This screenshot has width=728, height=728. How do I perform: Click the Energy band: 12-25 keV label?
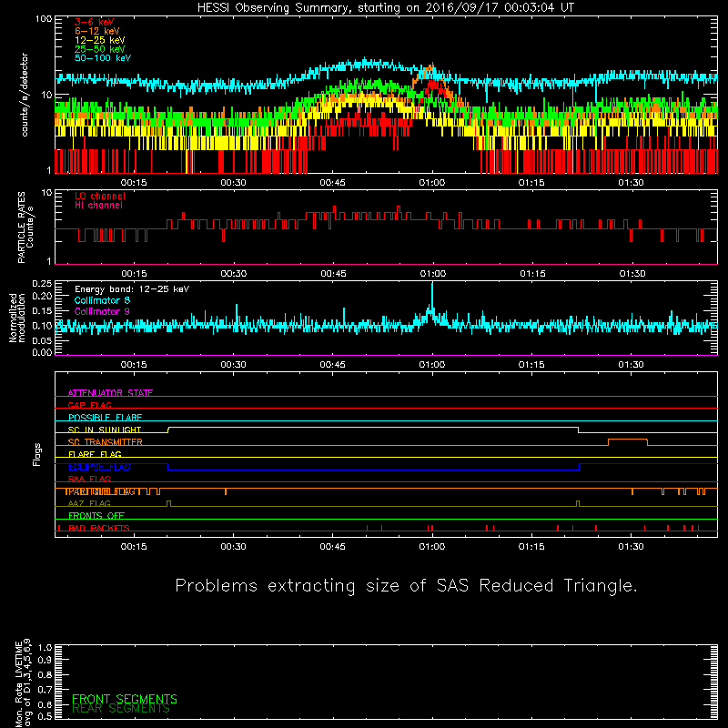[x=132, y=289]
